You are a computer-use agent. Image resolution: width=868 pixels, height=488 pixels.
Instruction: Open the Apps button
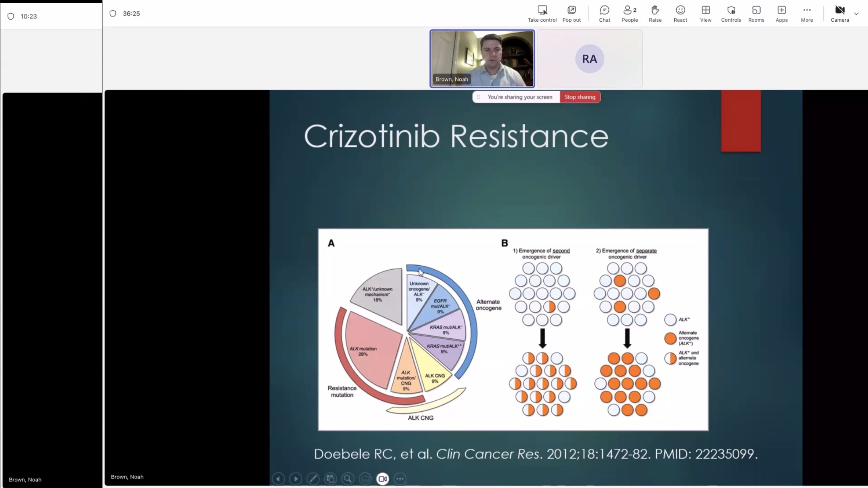coord(781,14)
